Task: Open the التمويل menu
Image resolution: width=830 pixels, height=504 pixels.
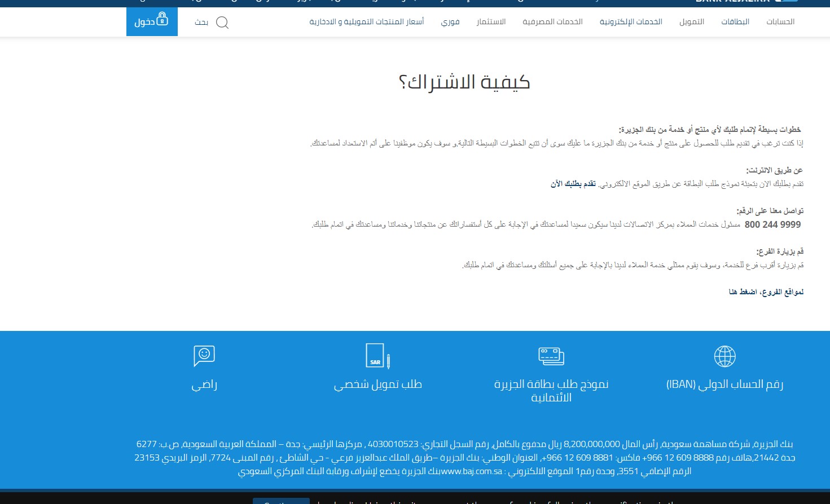Action: click(x=692, y=22)
